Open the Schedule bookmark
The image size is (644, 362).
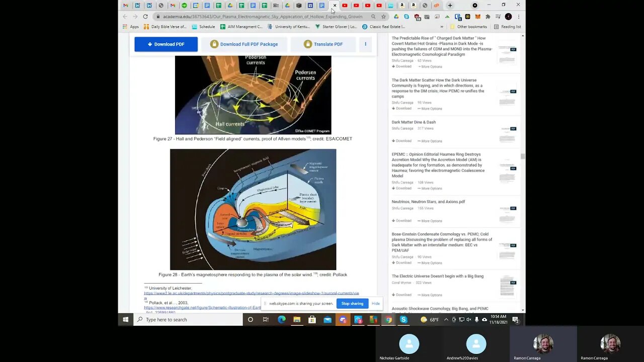coord(203,27)
